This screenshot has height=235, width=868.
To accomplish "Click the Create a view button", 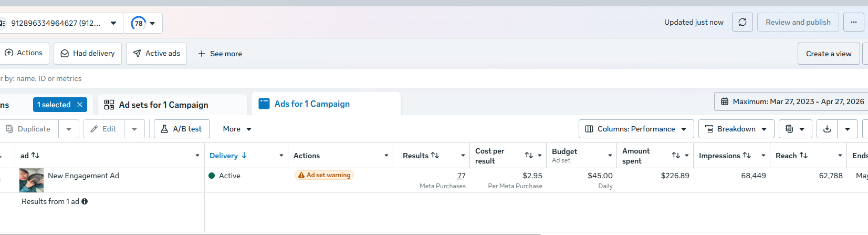I will pos(829,54).
